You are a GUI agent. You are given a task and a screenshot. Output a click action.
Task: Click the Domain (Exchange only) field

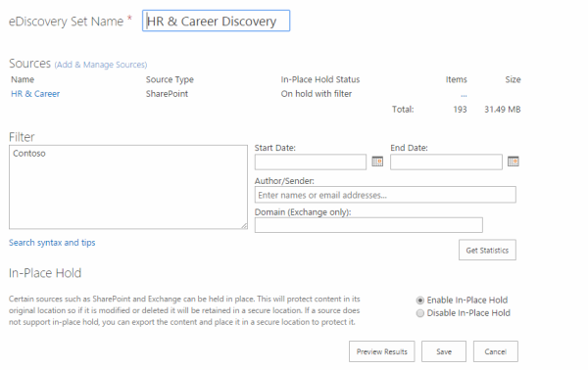(x=368, y=225)
